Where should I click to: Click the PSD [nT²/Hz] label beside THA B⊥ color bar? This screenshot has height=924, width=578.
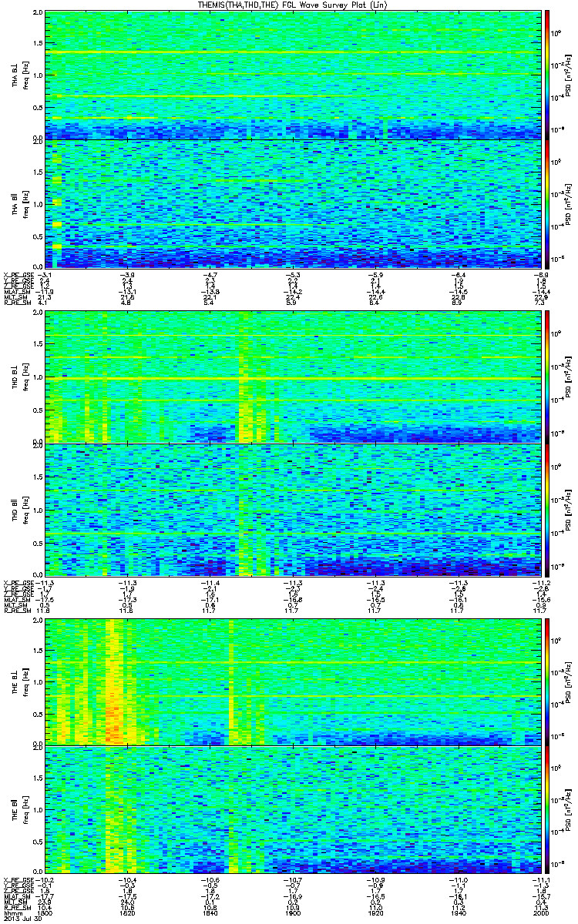568,75
